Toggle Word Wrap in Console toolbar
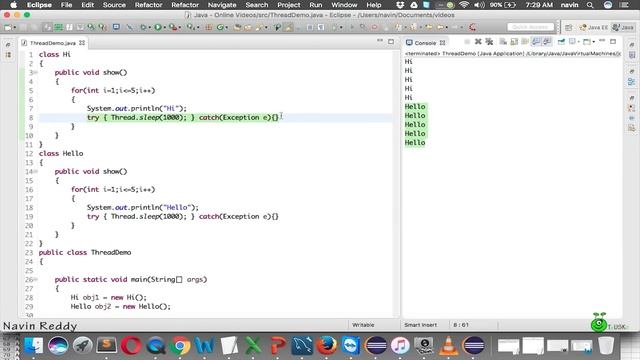Viewport: 640px width, 360px height. click(525, 42)
